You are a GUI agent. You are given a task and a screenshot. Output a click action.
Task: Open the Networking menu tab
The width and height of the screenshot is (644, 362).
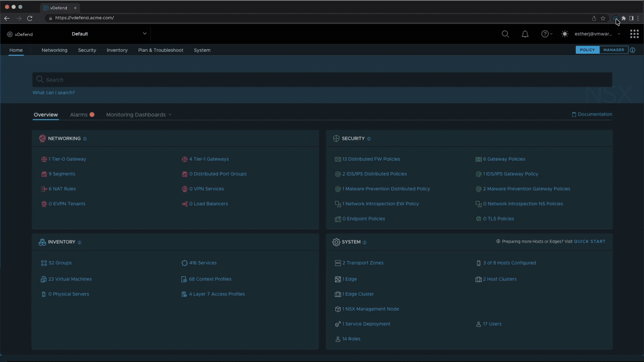coord(54,50)
